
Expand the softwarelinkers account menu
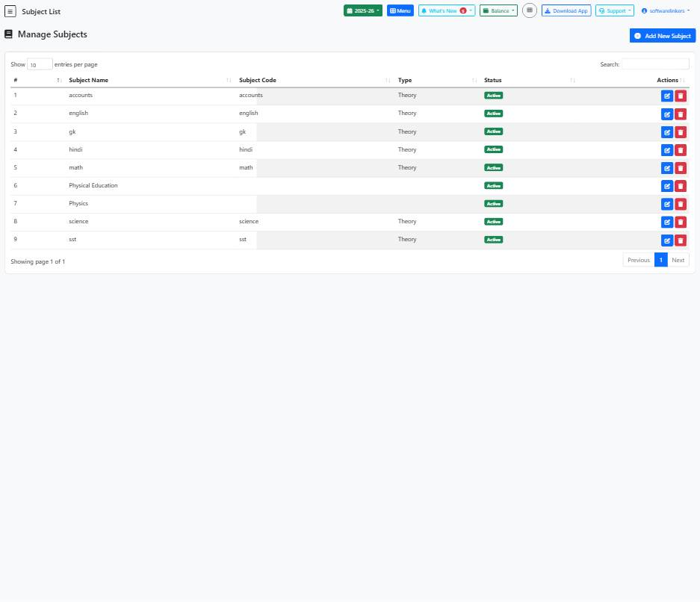[664, 10]
